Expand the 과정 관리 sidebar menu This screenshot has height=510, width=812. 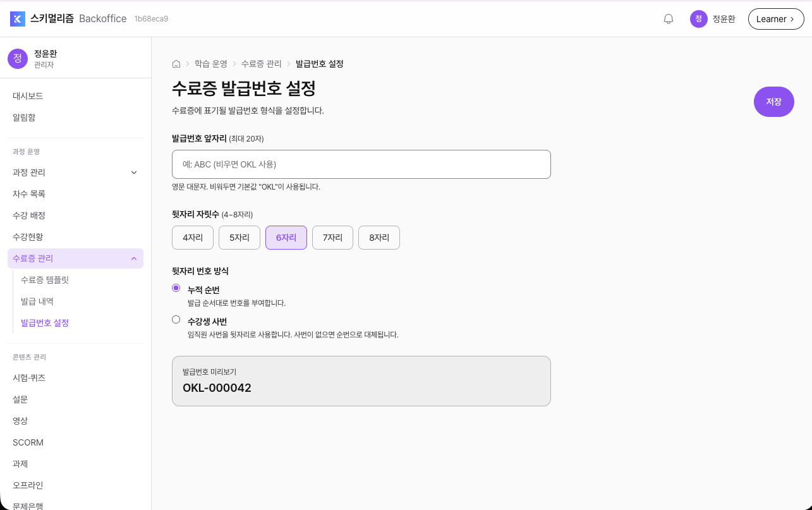75,173
